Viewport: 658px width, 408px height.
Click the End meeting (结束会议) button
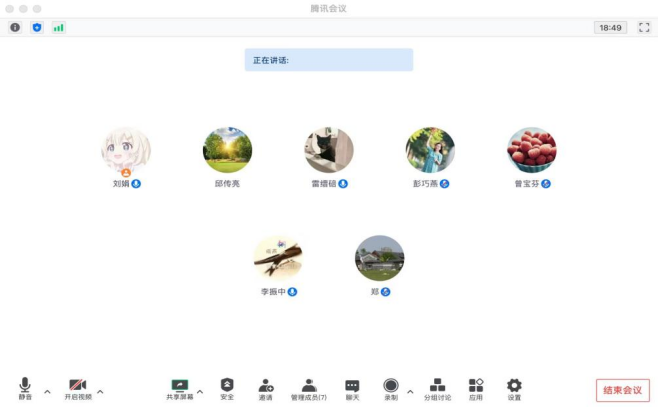(623, 390)
